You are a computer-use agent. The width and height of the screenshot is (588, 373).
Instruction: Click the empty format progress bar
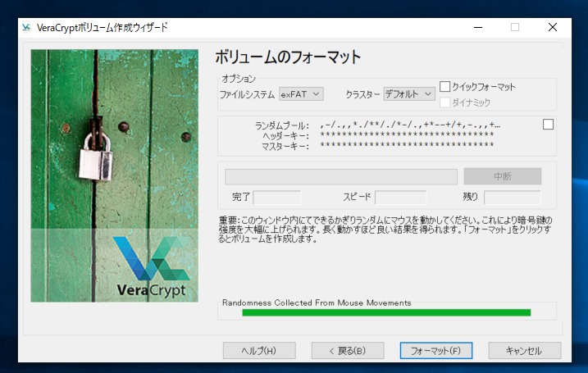[x=341, y=176]
